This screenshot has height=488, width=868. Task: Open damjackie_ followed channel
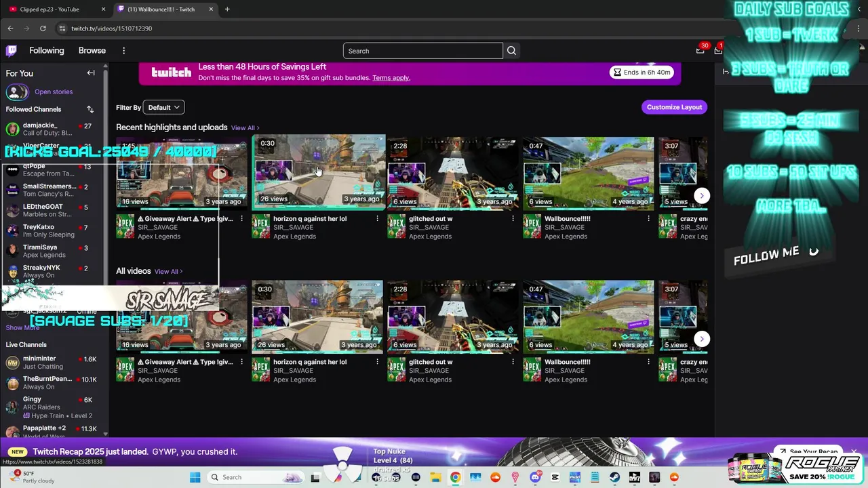click(x=52, y=129)
